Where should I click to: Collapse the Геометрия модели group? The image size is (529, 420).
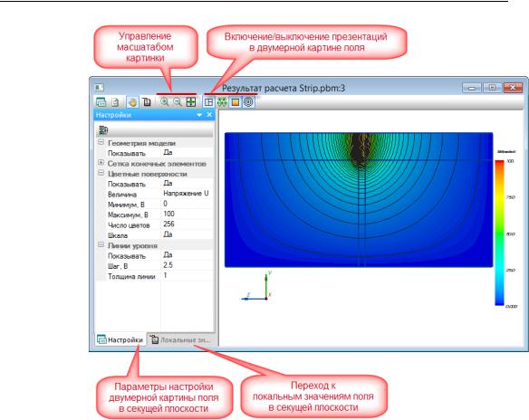(x=101, y=142)
